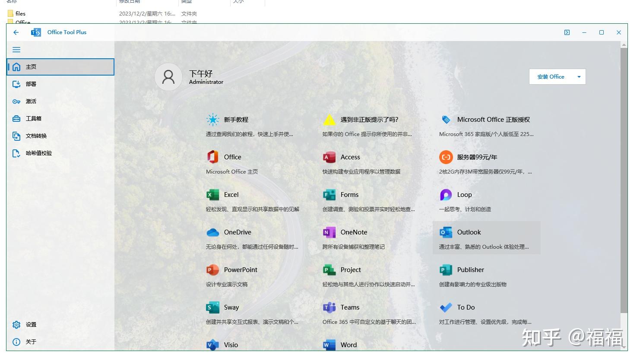Open the Microsoft Office 正版授权 link

coord(494,119)
